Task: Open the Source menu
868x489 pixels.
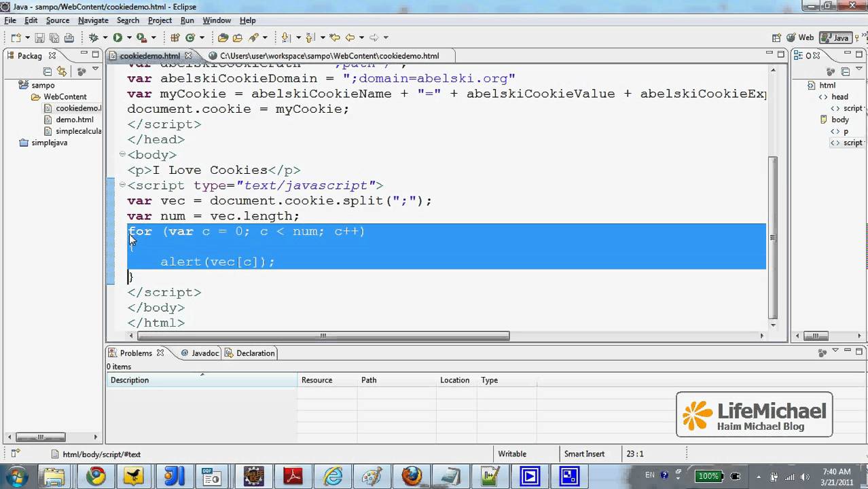Action: [x=58, y=20]
